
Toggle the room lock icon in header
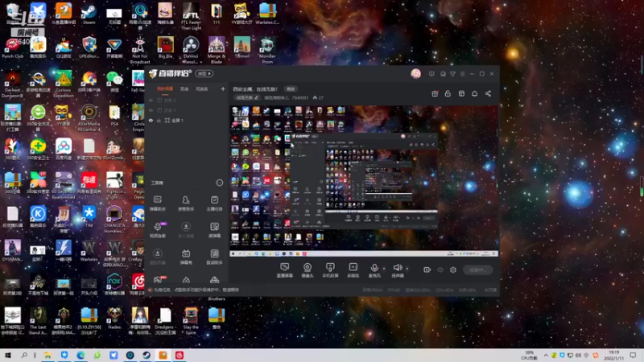coord(448,93)
